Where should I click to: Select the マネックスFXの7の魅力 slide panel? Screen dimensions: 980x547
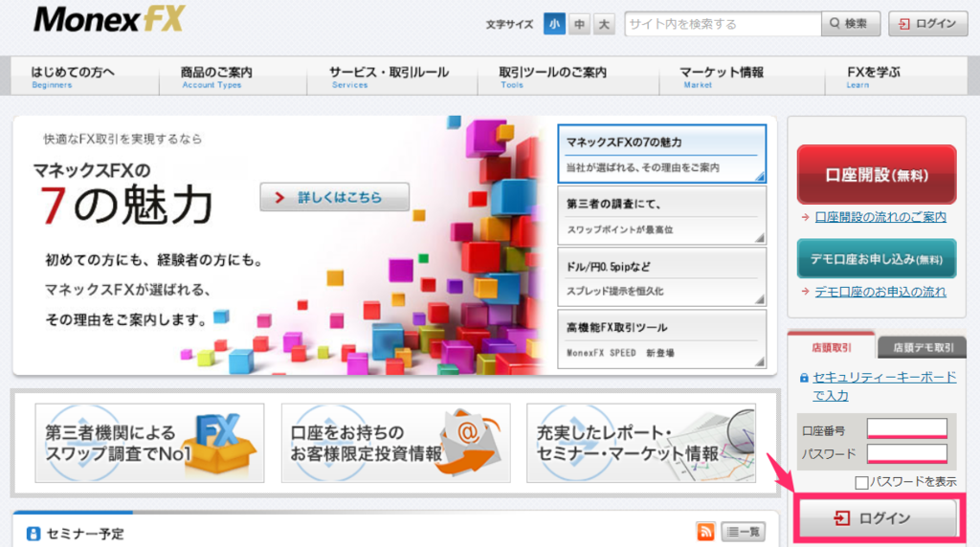(662, 154)
